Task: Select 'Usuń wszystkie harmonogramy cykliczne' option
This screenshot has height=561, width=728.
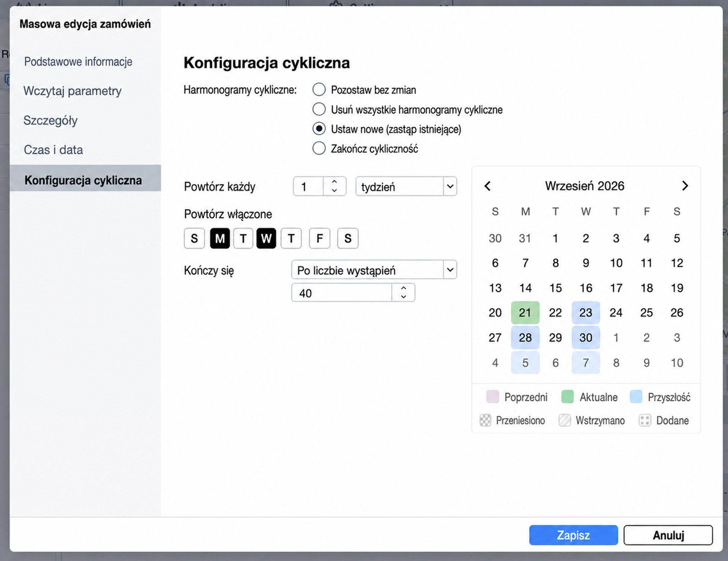Action: pos(319,109)
